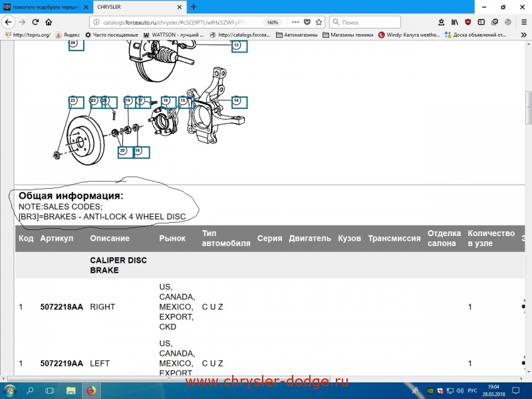Reload the current catalog page
The width and height of the screenshot is (532, 399).
click(35, 23)
